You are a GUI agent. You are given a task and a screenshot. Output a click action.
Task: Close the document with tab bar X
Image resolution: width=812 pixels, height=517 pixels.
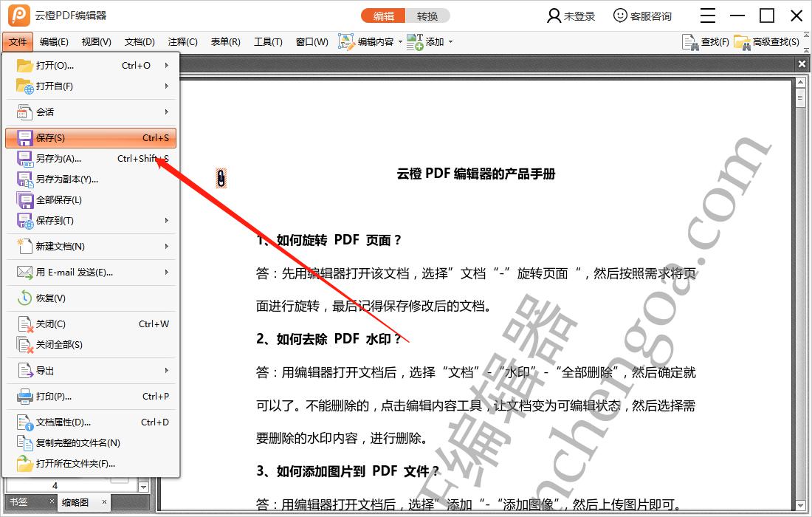tap(802, 64)
